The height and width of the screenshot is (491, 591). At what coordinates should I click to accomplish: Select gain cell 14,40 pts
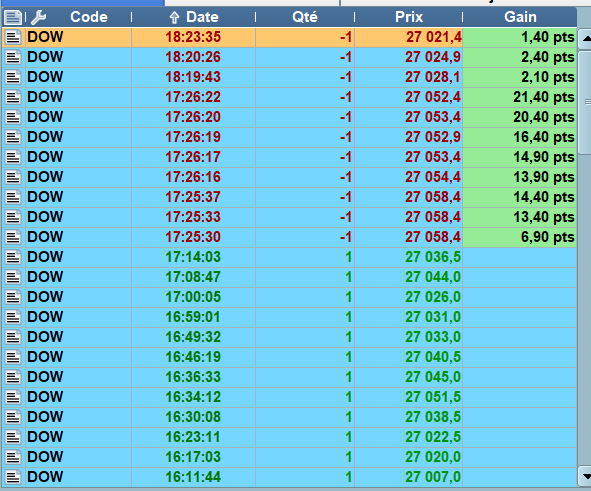[519, 197]
